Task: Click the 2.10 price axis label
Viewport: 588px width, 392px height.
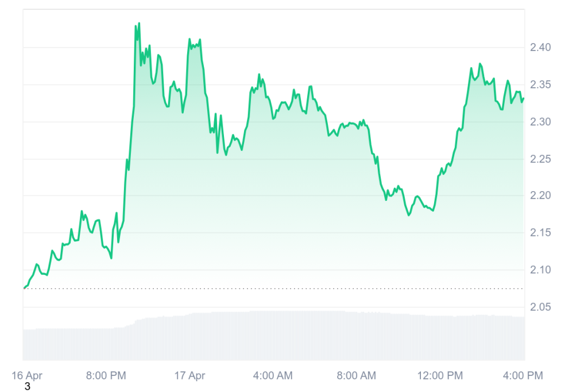Action: coord(540,270)
